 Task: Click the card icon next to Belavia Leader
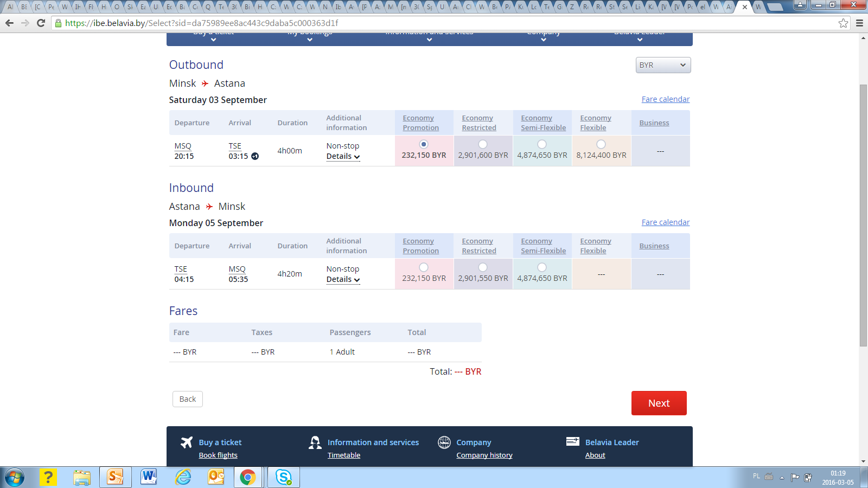(573, 441)
